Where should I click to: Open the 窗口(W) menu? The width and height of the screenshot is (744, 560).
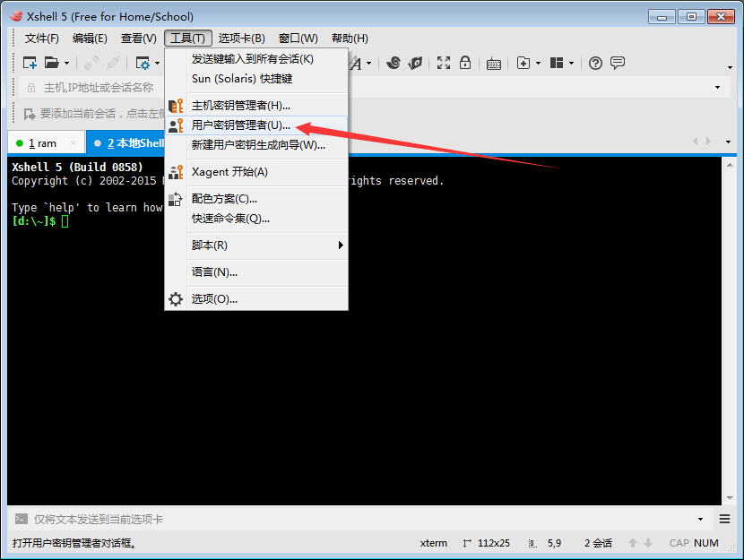298,39
